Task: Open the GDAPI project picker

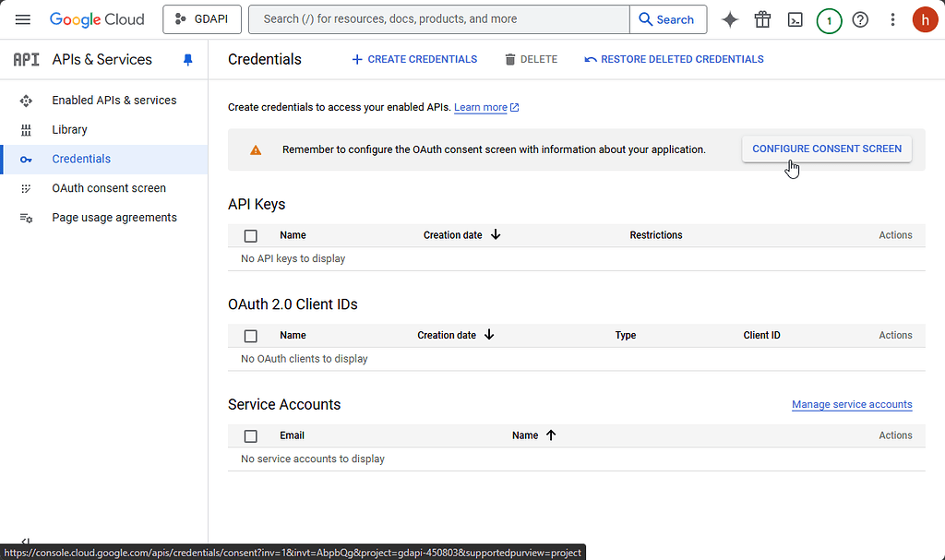Action: (x=202, y=19)
